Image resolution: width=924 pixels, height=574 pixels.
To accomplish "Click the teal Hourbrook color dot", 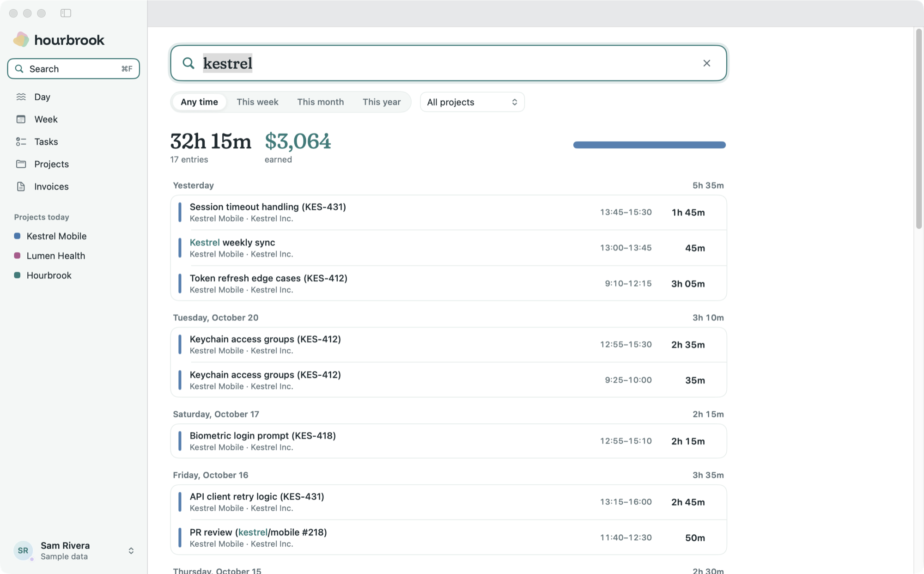I will (17, 275).
